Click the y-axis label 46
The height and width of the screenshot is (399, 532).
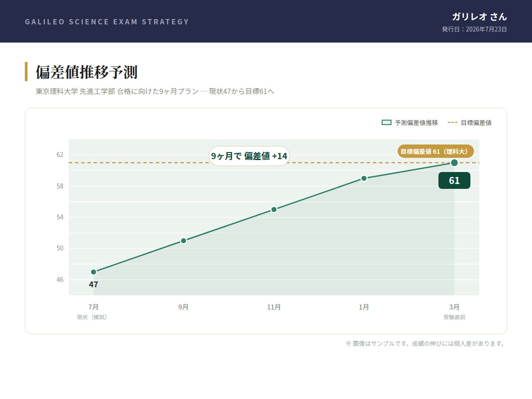[x=60, y=280]
